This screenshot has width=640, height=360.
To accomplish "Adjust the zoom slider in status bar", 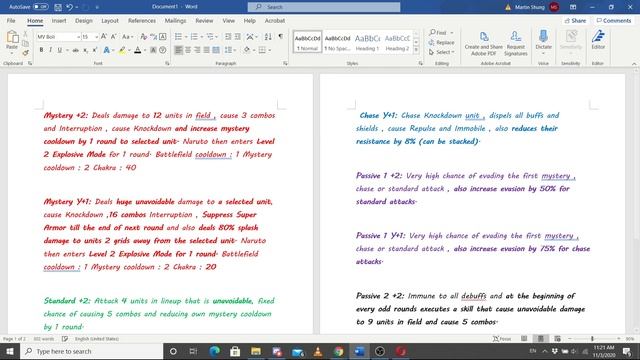I will coord(592,339).
